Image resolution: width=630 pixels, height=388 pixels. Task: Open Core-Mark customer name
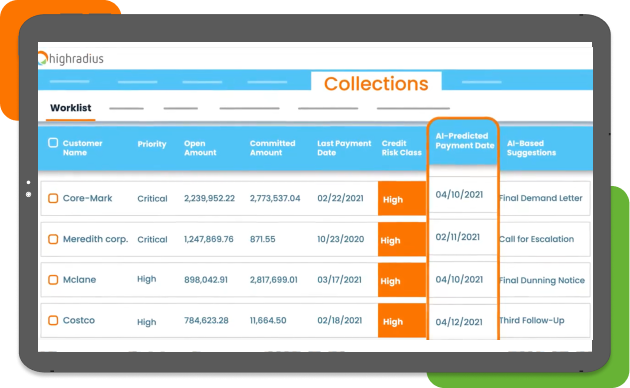[x=88, y=198]
